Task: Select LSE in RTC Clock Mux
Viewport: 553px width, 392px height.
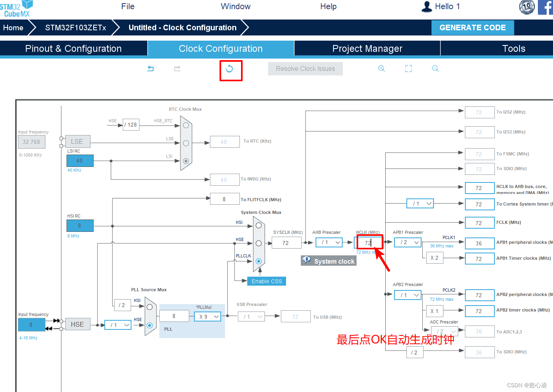Action: (186, 143)
